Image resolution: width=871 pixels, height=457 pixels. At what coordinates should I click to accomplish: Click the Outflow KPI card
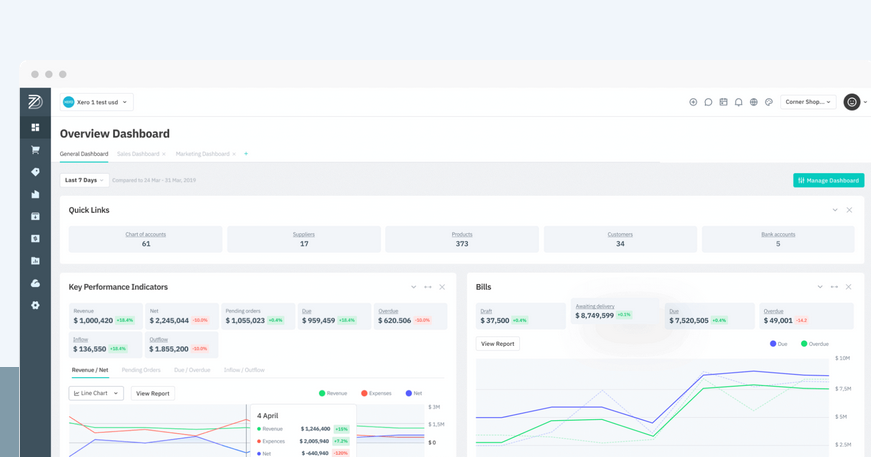(182, 345)
